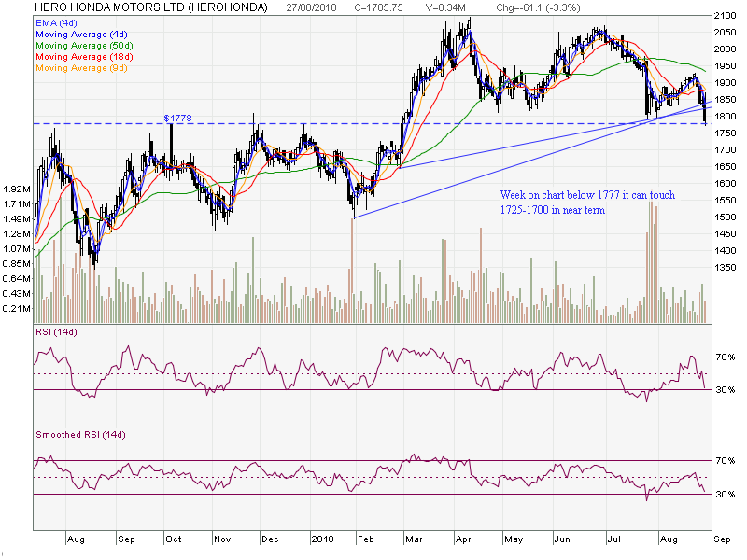Click the '1725-1700 in near term' annotation line
This screenshot has height=560, width=747.
[x=553, y=210]
